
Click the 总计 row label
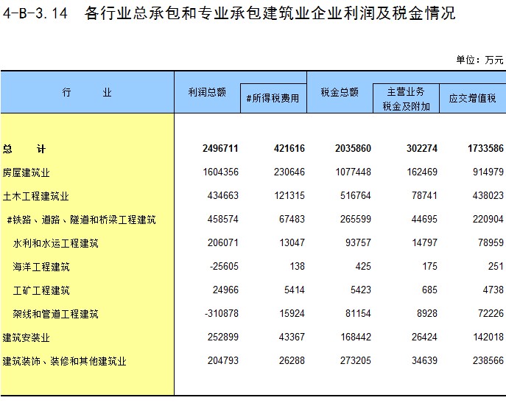coord(24,149)
